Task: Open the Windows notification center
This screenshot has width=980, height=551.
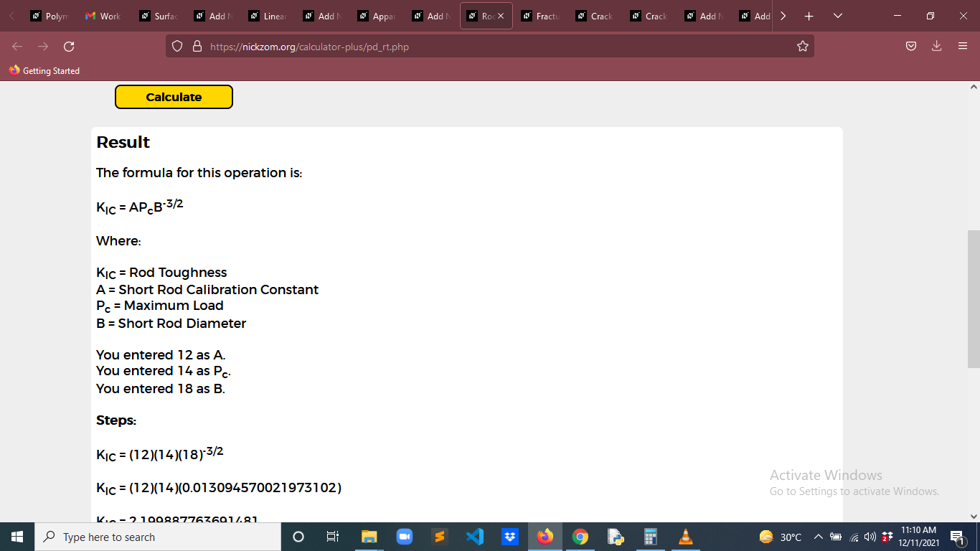Action: tap(956, 537)
